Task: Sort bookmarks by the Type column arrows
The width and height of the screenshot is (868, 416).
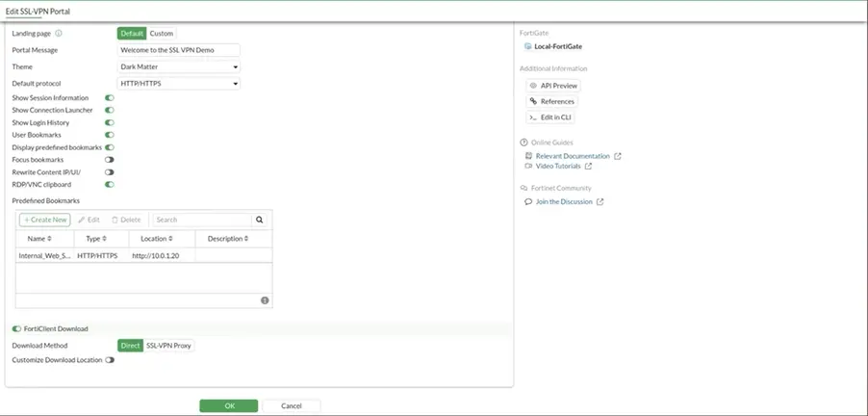Action: coord(104,239)
